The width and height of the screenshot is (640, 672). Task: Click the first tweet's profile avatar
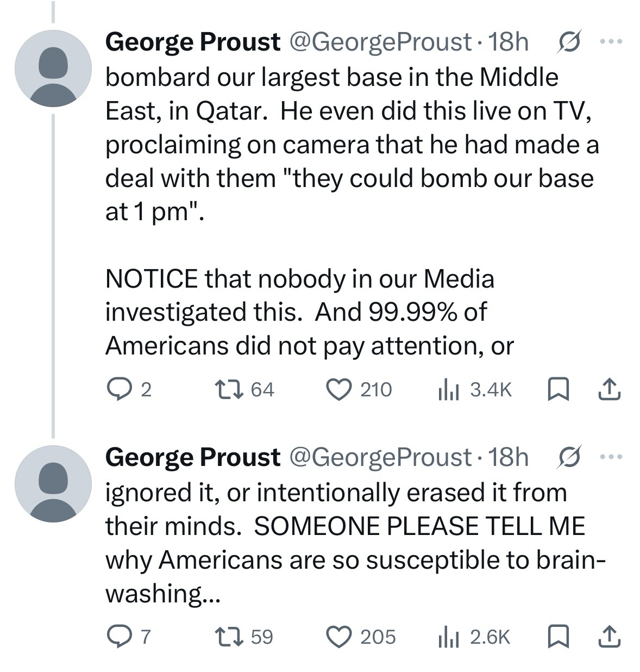[x=53, y=68]
